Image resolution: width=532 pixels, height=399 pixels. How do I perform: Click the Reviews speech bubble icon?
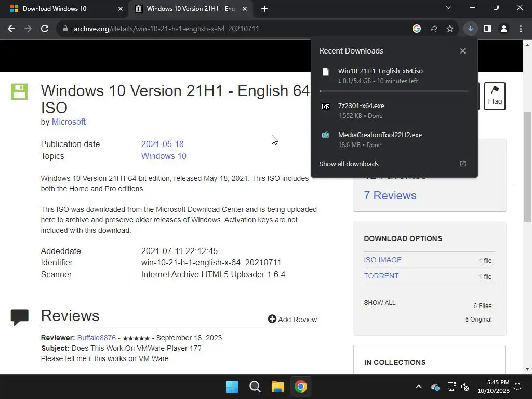19,317
